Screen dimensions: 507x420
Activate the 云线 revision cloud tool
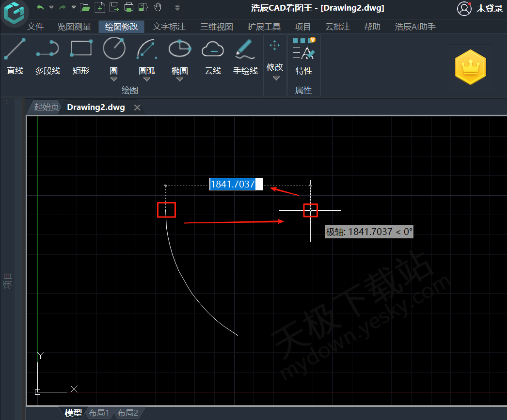[212, 57]
